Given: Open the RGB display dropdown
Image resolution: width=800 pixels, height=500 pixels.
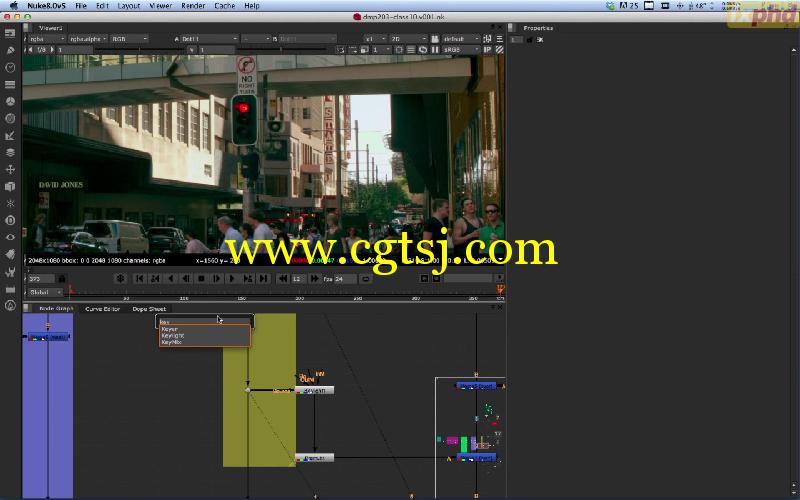Looking at the screenshot, I should [x=130, y=39].
